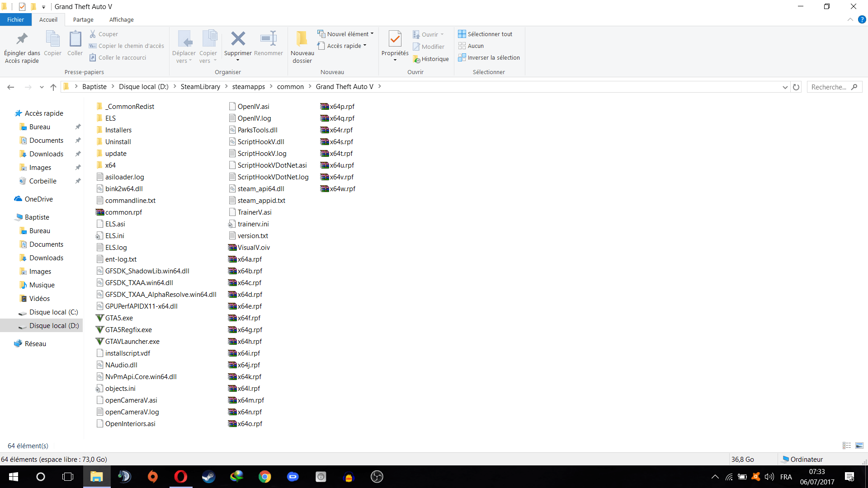Open Google Chrome from the taskbar
This screenshot has width=868, height=488.
[264, 477]
